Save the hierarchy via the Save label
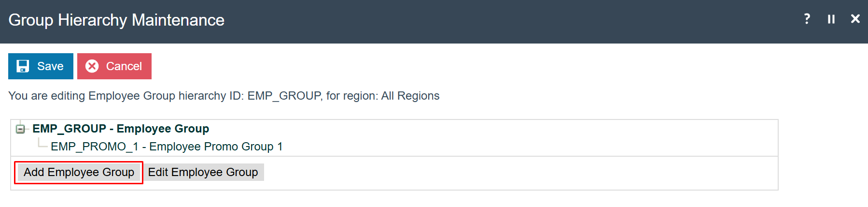The width and height of the screenshot is (868, 207). [x=50, y=66]
